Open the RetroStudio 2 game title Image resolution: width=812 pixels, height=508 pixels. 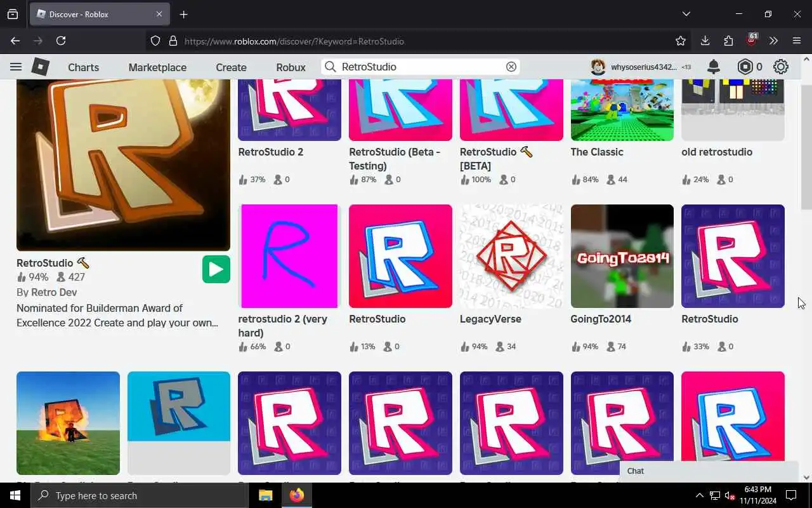coord(271,152)
